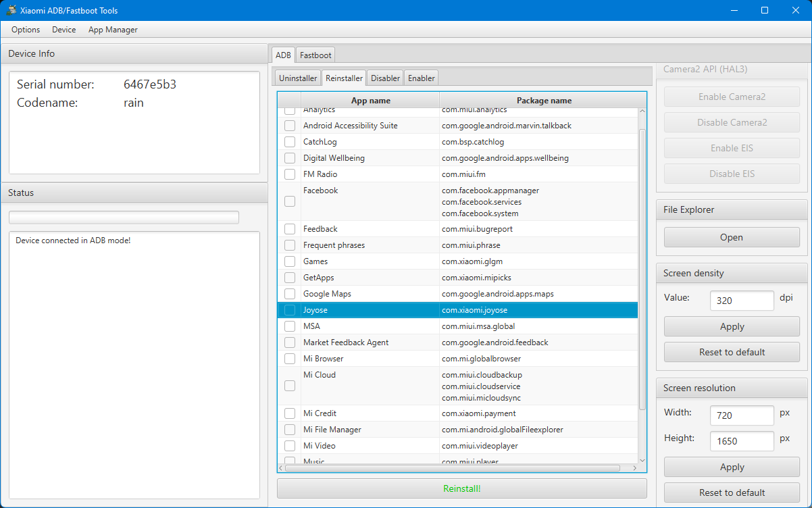Check the Joyose checkbox
The image size is (812, 508).
[x=290, y=310]
